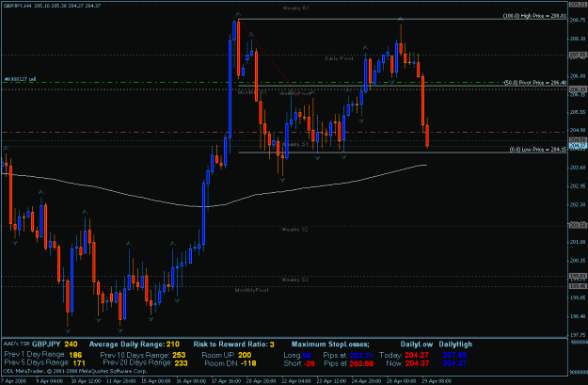
Task: Click the '(100.0) High Price = 208.81' label
Action: pos(534,16)
